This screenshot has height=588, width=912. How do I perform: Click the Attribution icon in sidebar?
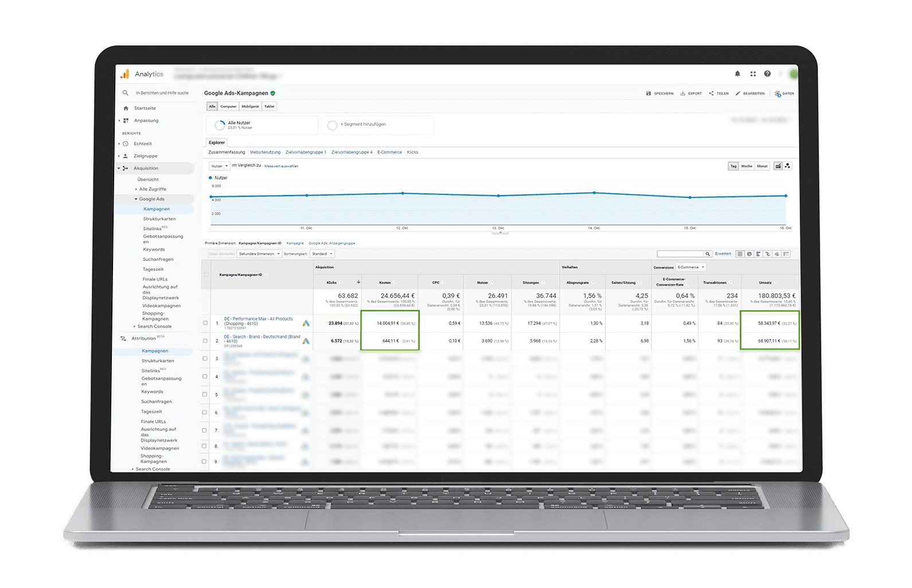tap(123, 338)
